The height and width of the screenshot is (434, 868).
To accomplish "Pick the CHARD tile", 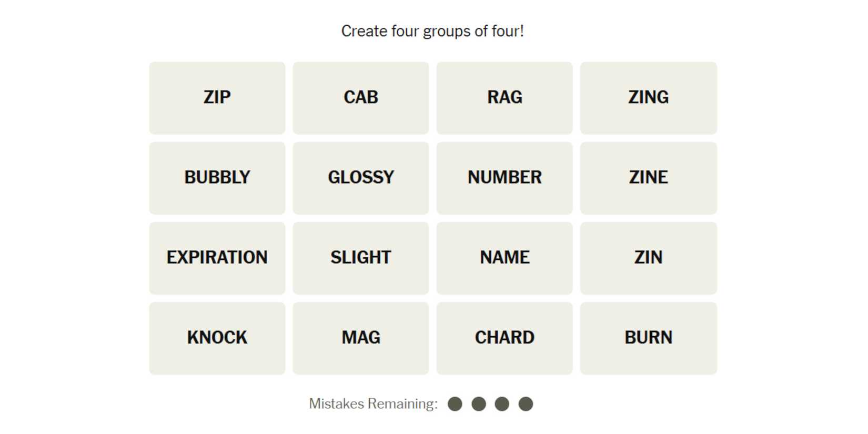I will point(504,338).
